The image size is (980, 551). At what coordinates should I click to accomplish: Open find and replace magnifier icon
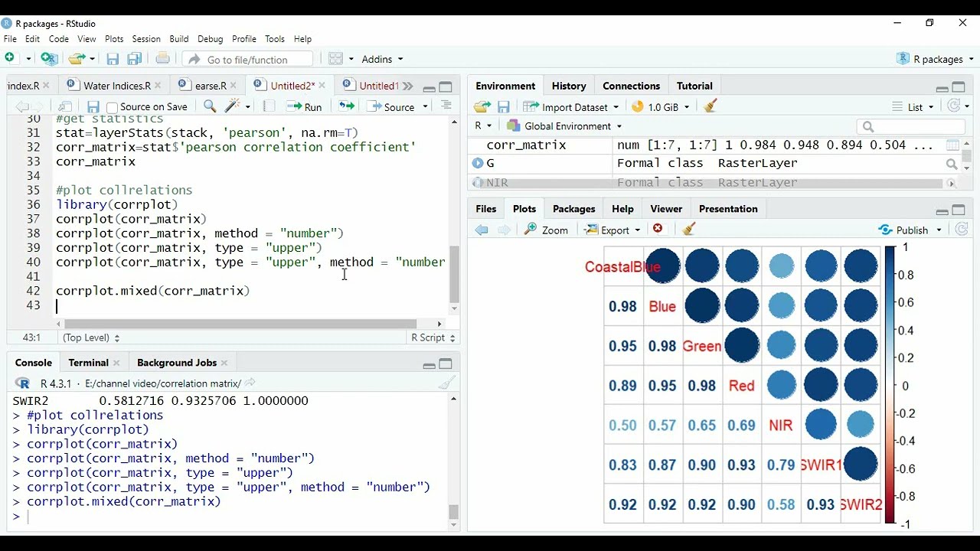[x=210, y=106]
